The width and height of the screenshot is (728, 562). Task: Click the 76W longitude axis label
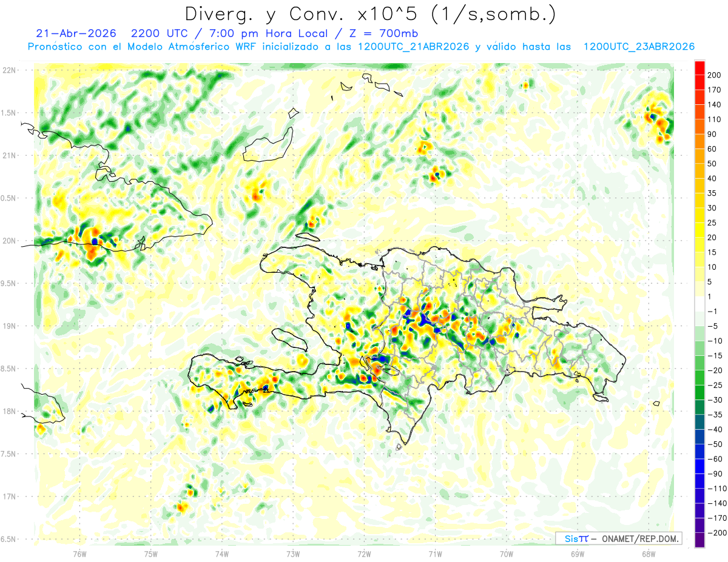pyautogui.click(x=79, y=554)
